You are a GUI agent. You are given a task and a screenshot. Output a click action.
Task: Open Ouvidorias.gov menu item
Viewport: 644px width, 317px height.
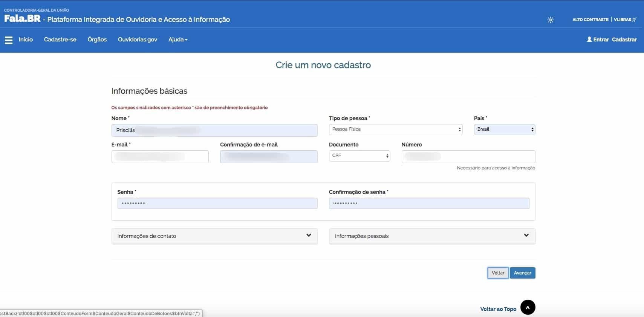(138, 40)
